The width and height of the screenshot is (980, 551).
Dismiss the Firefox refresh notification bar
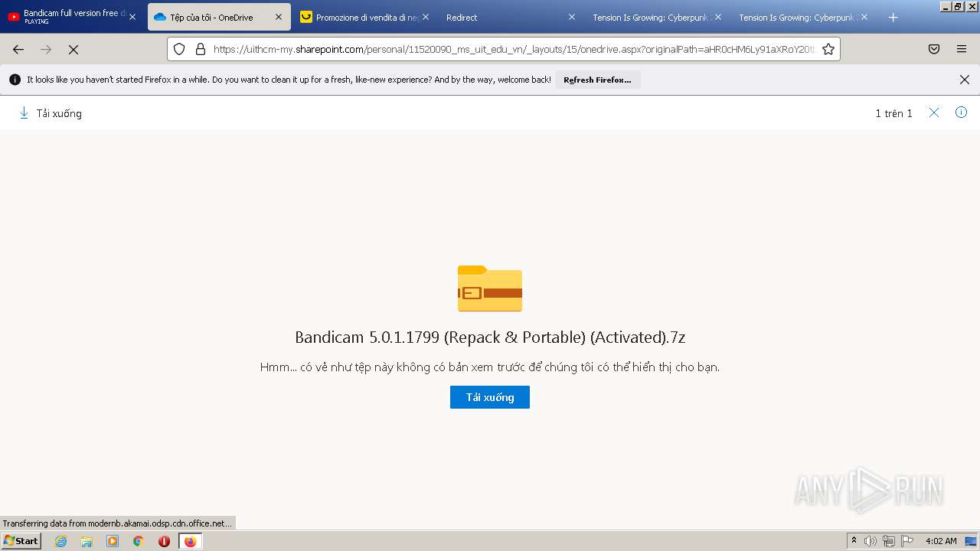965,80
